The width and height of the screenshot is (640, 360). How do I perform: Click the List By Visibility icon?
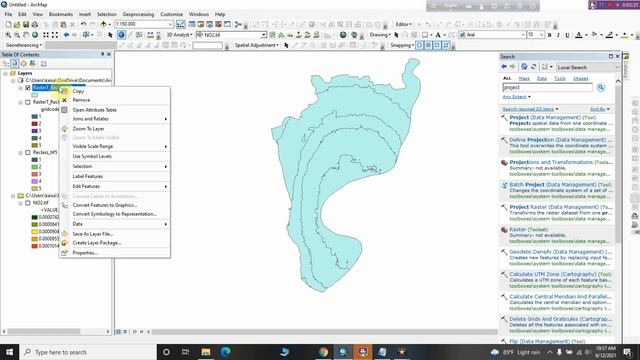(24, 64)
